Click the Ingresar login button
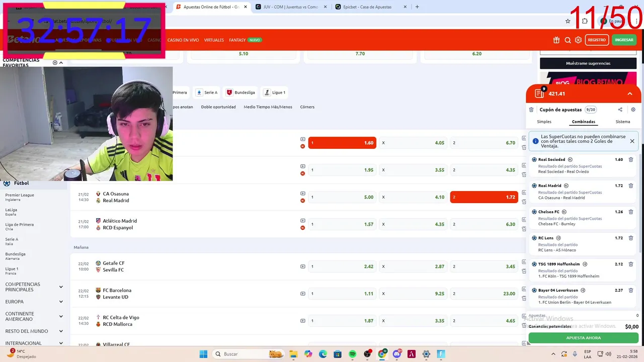644x362 pixels. [624, 40]
